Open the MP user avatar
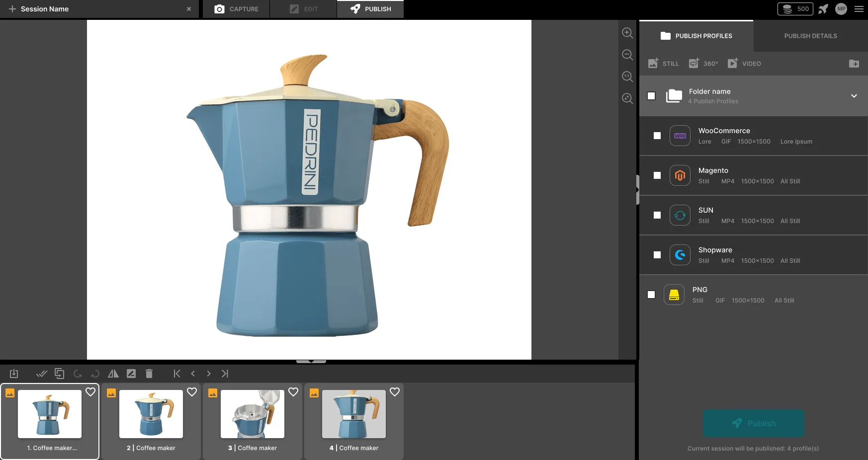868x460 pixels. coord(841,9)
